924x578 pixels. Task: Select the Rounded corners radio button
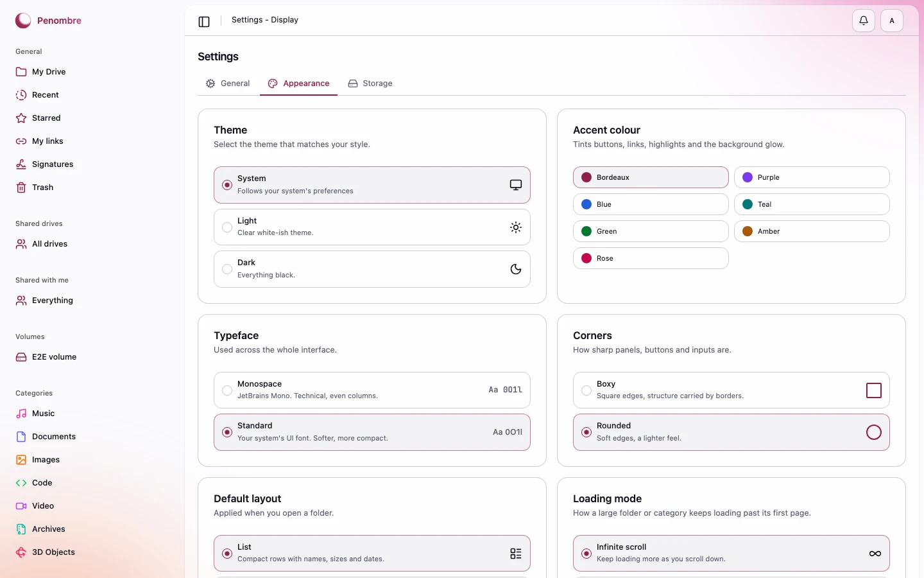[x=586, y=432]
